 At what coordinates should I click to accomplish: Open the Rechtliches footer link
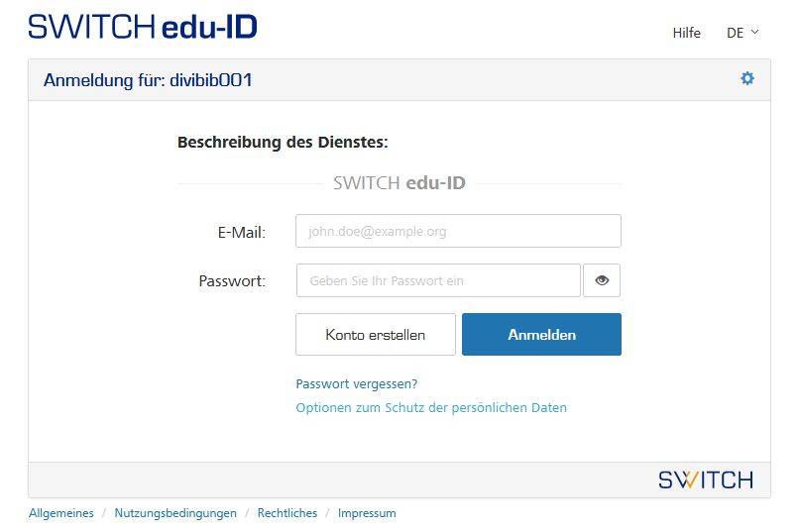(287, 513)
